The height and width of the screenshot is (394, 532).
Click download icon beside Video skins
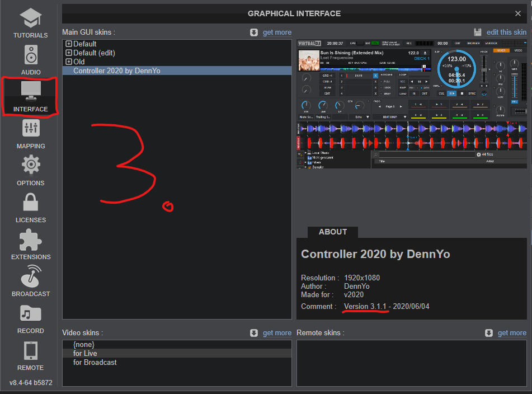click(x=254, y=333)
